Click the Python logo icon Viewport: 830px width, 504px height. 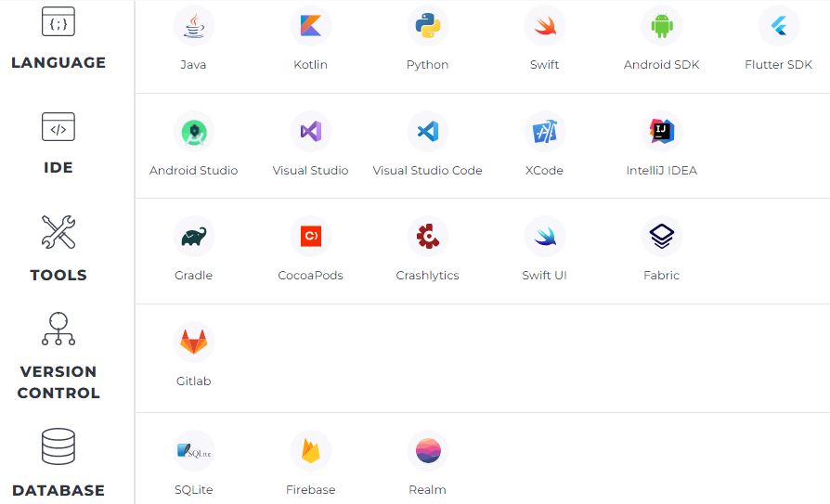point(428,25)
